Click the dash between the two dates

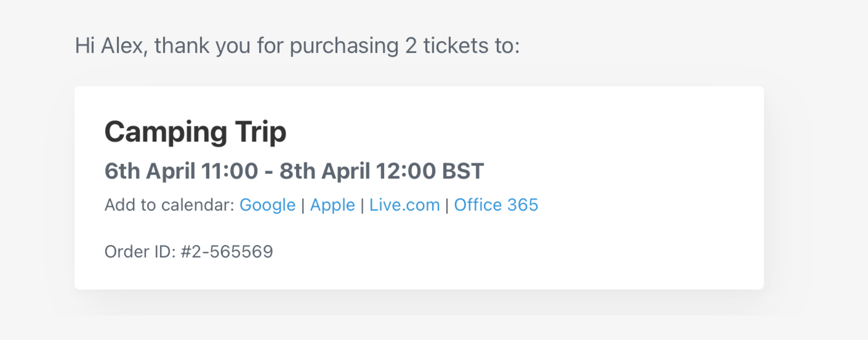point(269,172)
